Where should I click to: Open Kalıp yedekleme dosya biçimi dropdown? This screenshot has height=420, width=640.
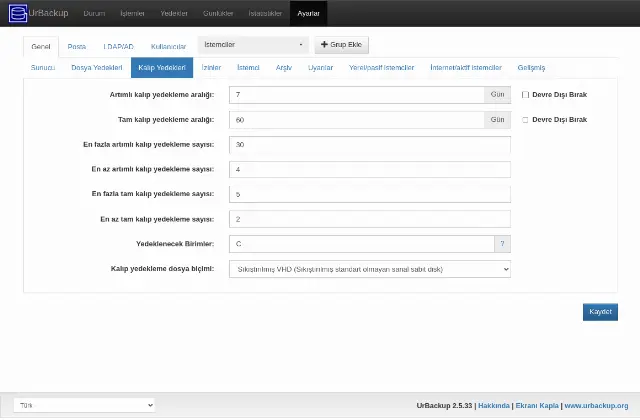click(370, 269)
